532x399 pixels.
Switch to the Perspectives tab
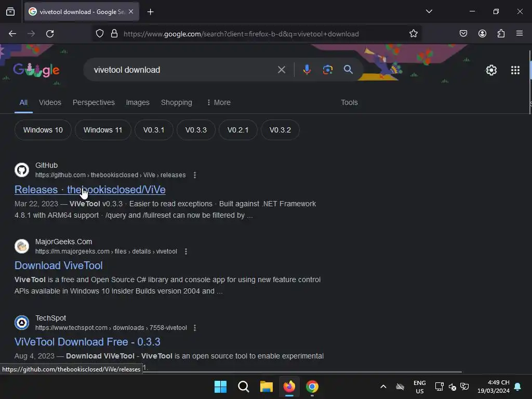[x=94, y=102]
